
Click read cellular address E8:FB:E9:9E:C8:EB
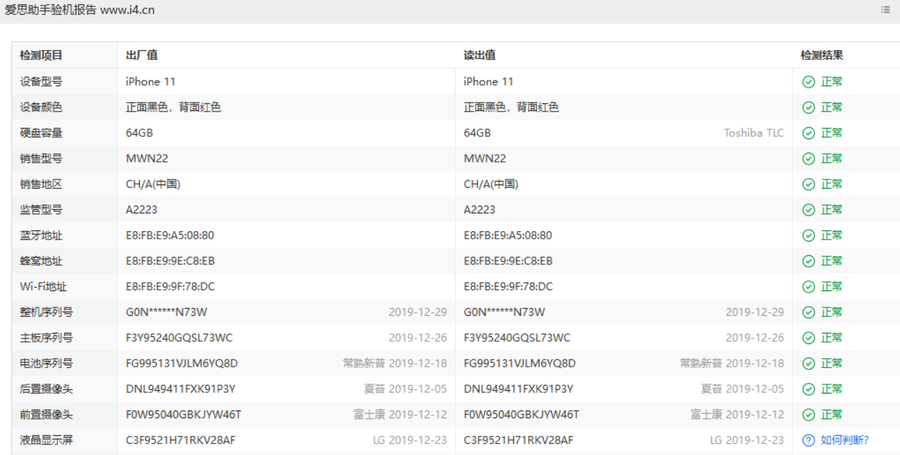point(508,261)
